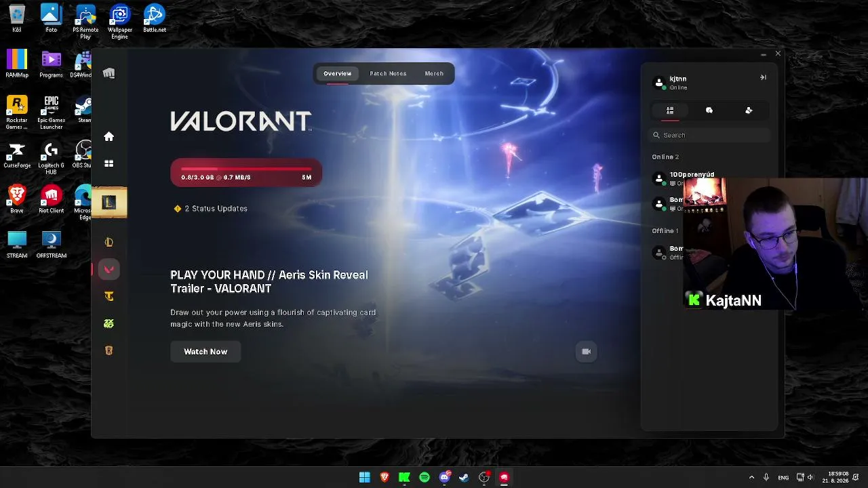The image size is (868, 488).
Task: Change the ENG input language
Action: [783, 478]
